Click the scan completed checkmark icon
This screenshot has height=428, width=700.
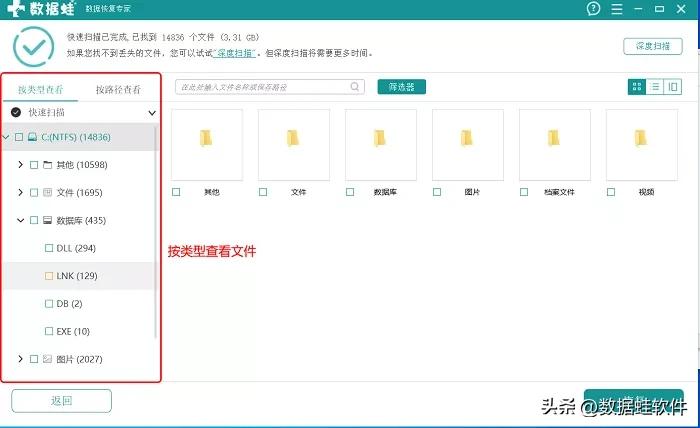(x=33, y=47)
